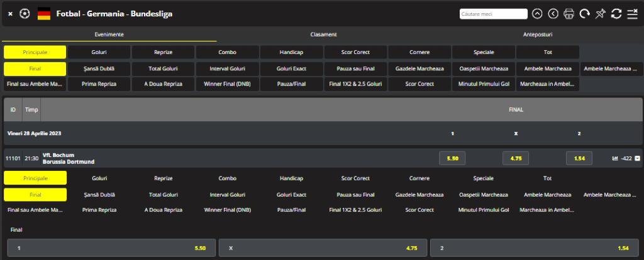The height and width of the screenshot is (260, 644).
Task: Click VfL Bochum team name
Action: (x=58, y=155)
